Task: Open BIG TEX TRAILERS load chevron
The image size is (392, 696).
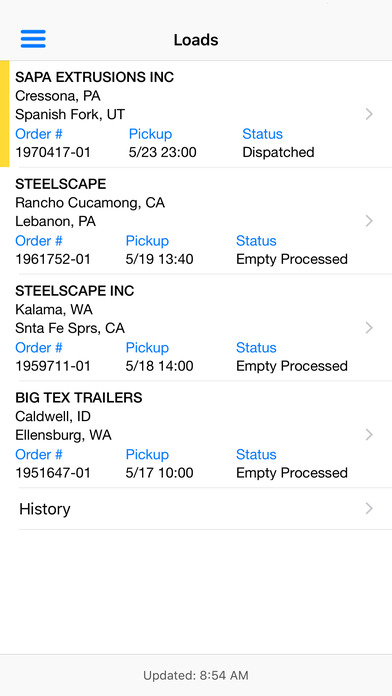Action: [369, 435]
